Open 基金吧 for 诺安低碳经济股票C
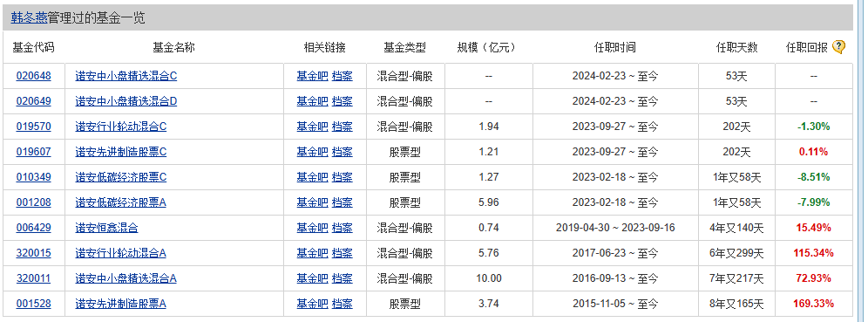The image size is (868, 322). coord(312,177)
